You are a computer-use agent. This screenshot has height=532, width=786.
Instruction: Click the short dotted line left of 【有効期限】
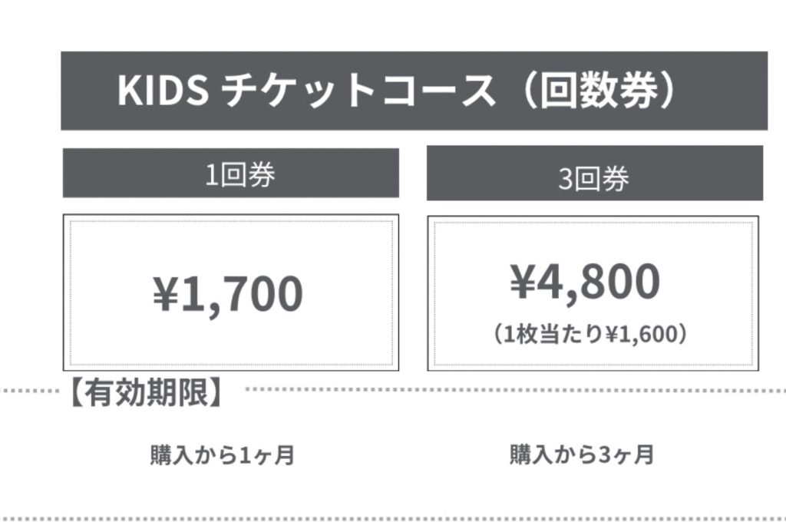tap(31, 391)
